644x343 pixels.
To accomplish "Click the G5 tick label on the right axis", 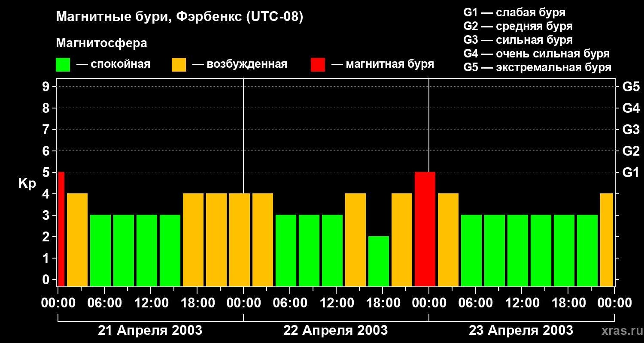I will click(631, 87).
